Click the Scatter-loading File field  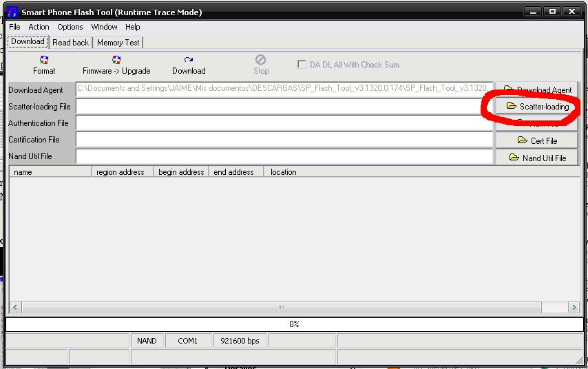(284, 106)
